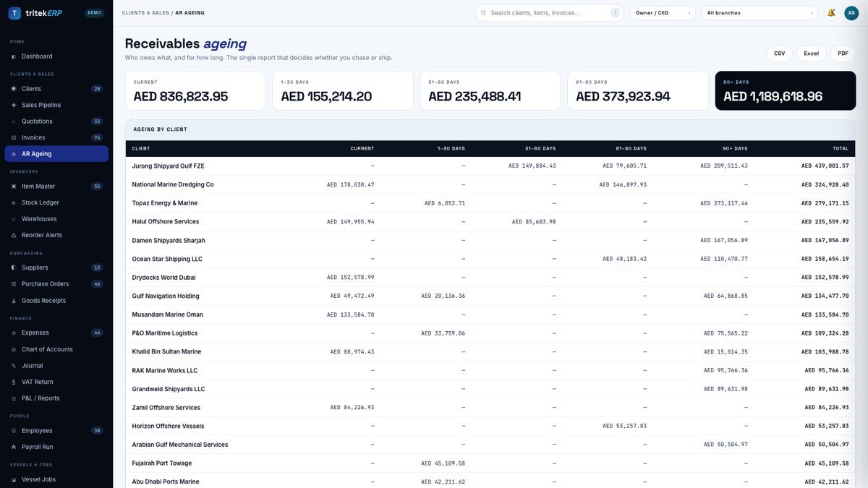Click the Reorder Alerts warning icon
Viewport: 868px width, 488px height.
tap(14, 235)
